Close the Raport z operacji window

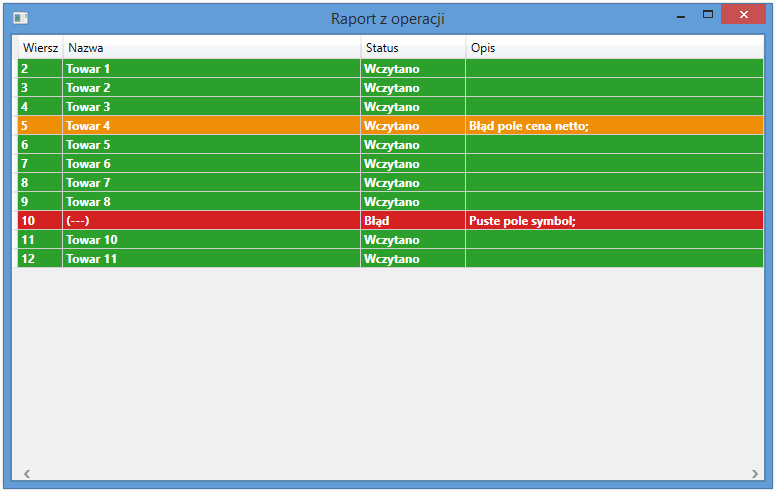click(745, 15)
